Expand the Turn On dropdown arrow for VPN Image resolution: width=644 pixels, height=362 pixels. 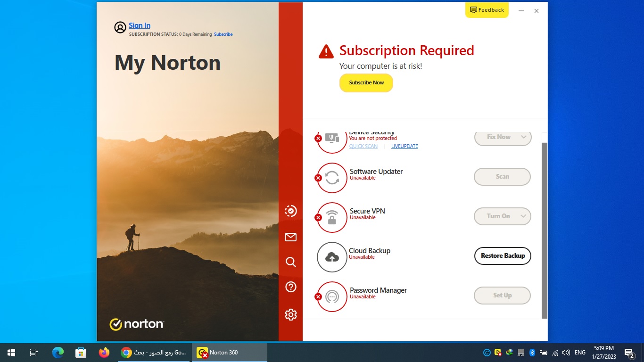click(x=524, y=216)
